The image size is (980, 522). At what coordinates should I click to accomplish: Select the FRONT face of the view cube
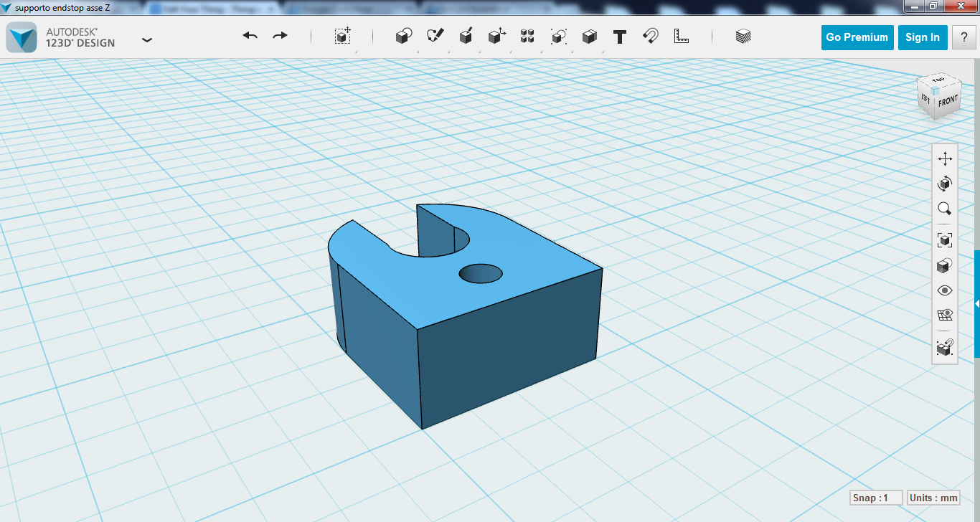pyautogui.click(x=947, y=101)
